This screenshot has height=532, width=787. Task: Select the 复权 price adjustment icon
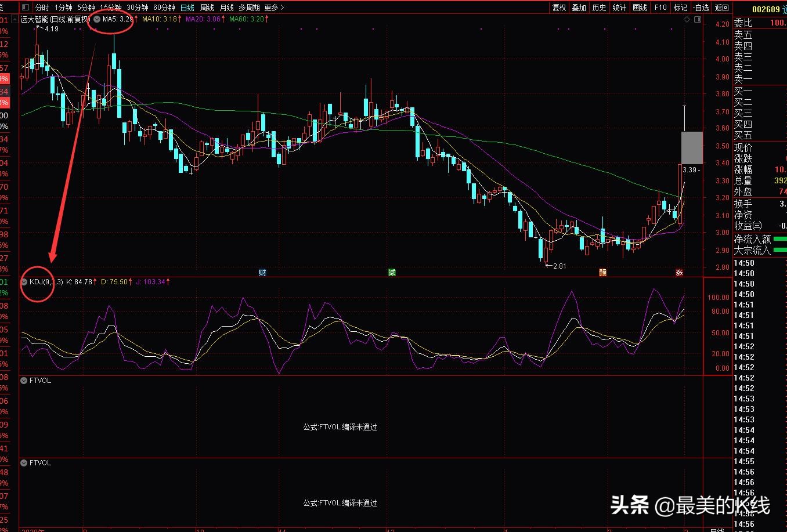(559, 8)
